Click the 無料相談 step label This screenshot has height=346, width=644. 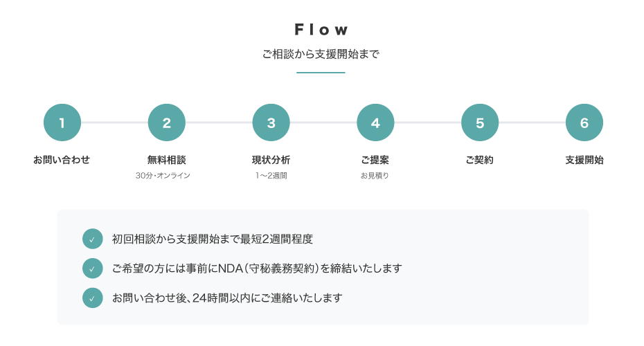click(x=167, y=160)
